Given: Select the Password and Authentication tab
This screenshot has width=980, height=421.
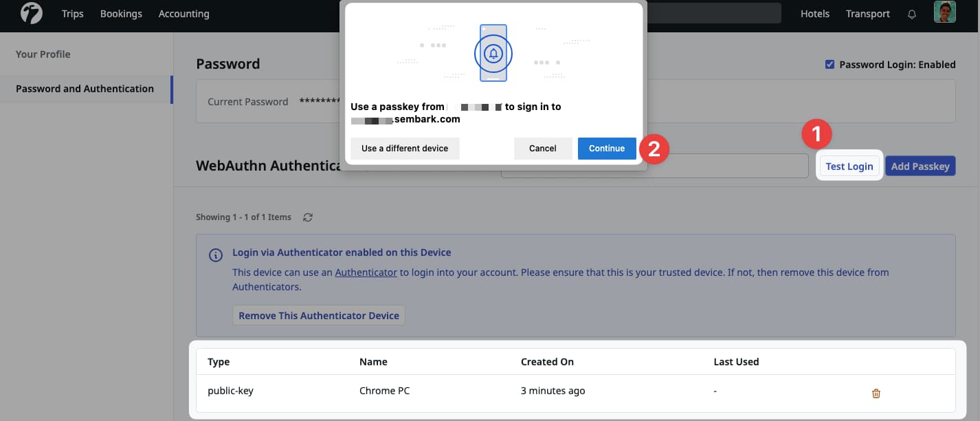Looking at the screenshot, I should (84, 88).
